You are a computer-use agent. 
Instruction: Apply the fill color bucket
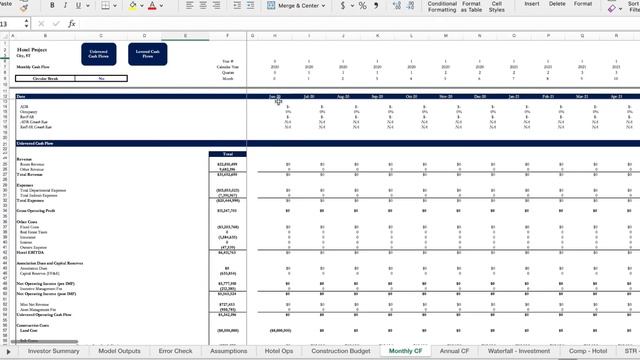tap(133, 5)
